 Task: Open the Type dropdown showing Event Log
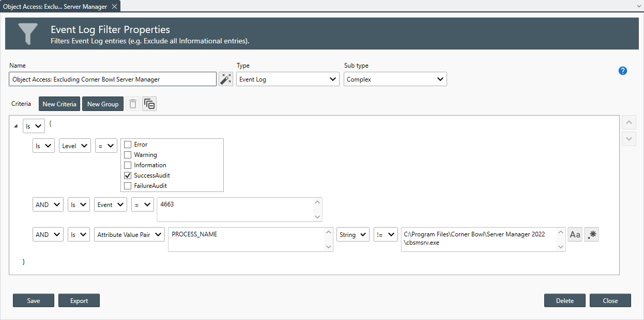click(288, 79)
